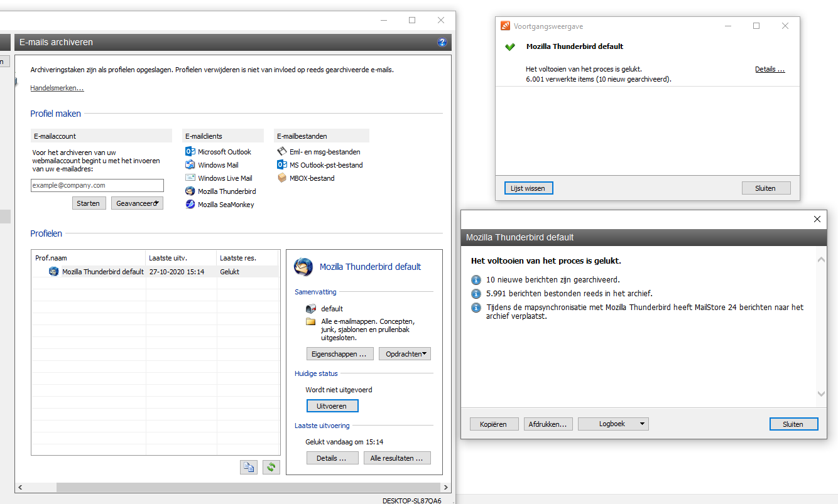This screenshot has width=838, height=504.
Task: Click the highlighted Sluiten button in result dialog
Action: [x=793, y=424]
